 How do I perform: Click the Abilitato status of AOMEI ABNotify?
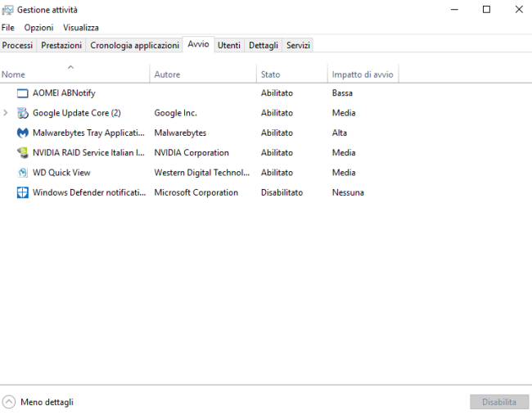point(277,93)
